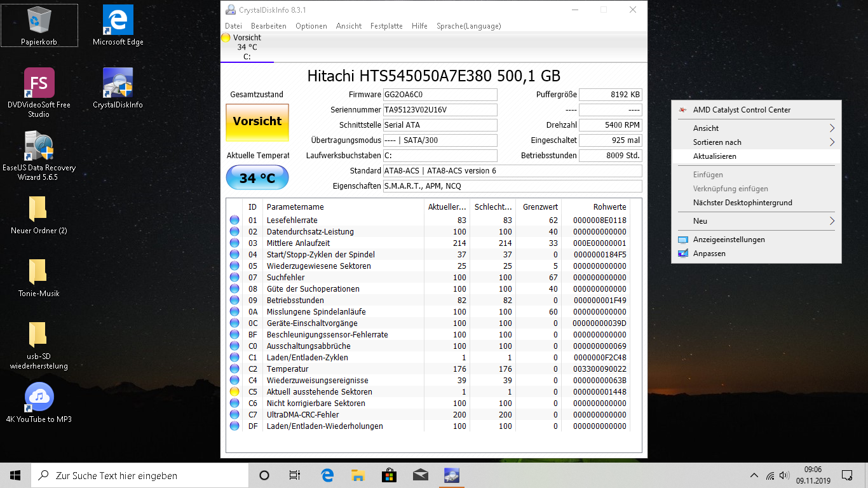
Task: Choose Anpassen in context menu
Action: (756, 254)
